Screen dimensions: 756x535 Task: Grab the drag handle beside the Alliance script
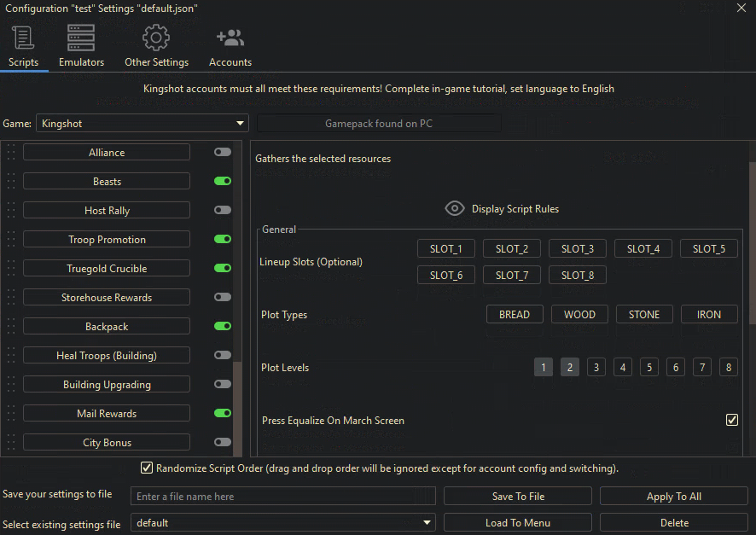tap(12, 153)
